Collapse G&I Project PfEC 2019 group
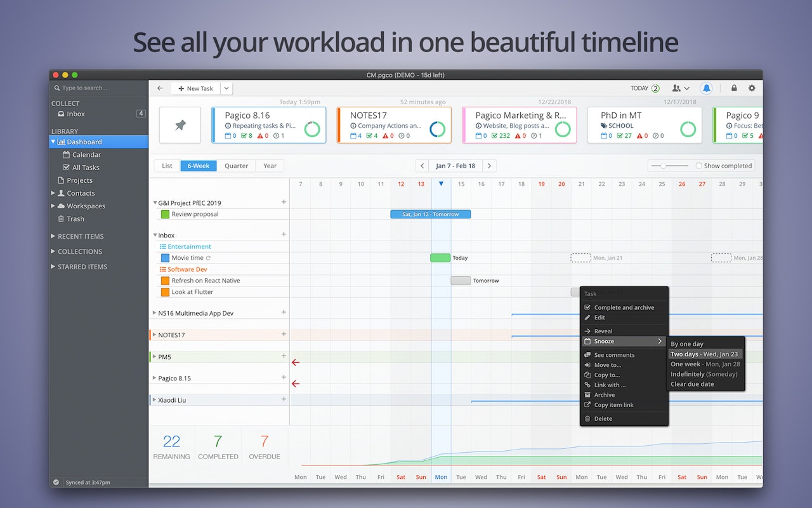The image size is (812, 508). point(155,203)
